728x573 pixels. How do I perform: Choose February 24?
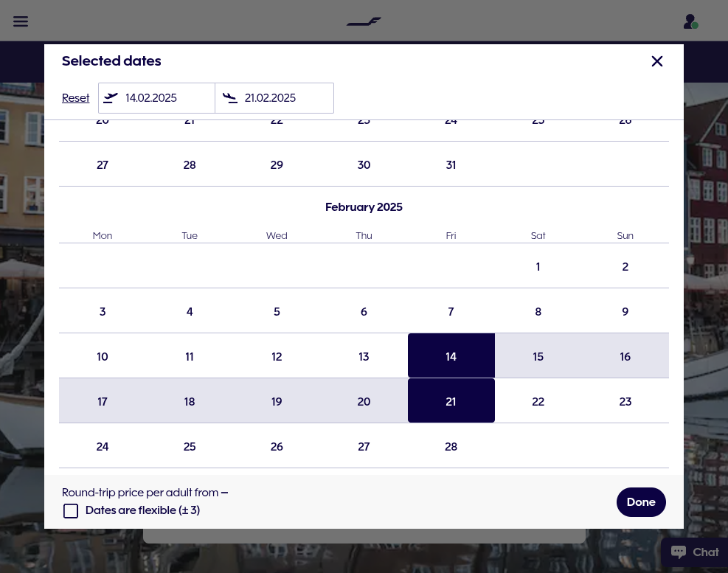[x=103, y=447]
